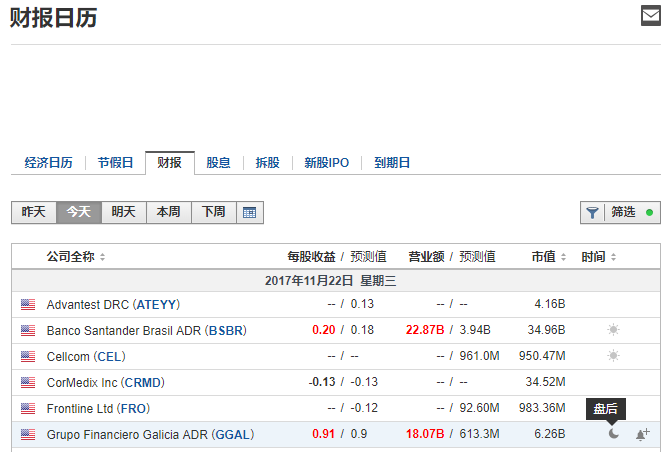Screen dimensions: 664x452
Task: Click the add alert bell for GGAL
Action: pyautogui.click(x=642, y=434)
